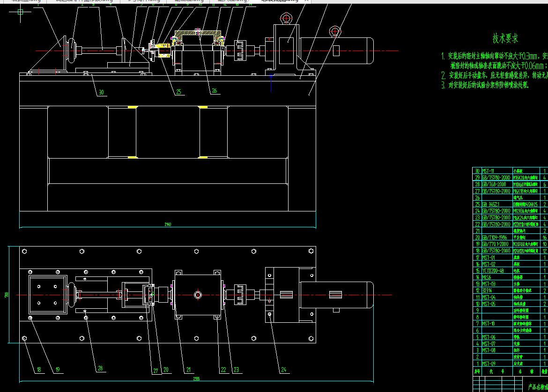Click GB/T5780-2000 cell in row 29
The image size is (548, 392).
496,177
